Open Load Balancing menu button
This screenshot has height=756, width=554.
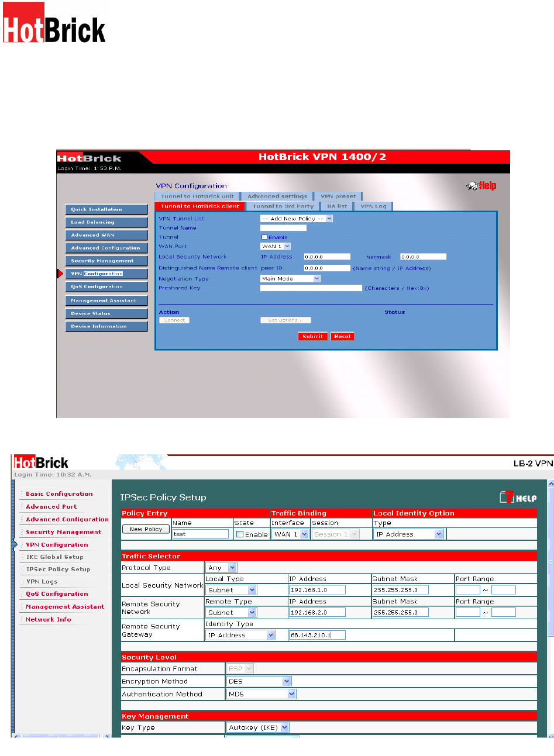(106, 222)
